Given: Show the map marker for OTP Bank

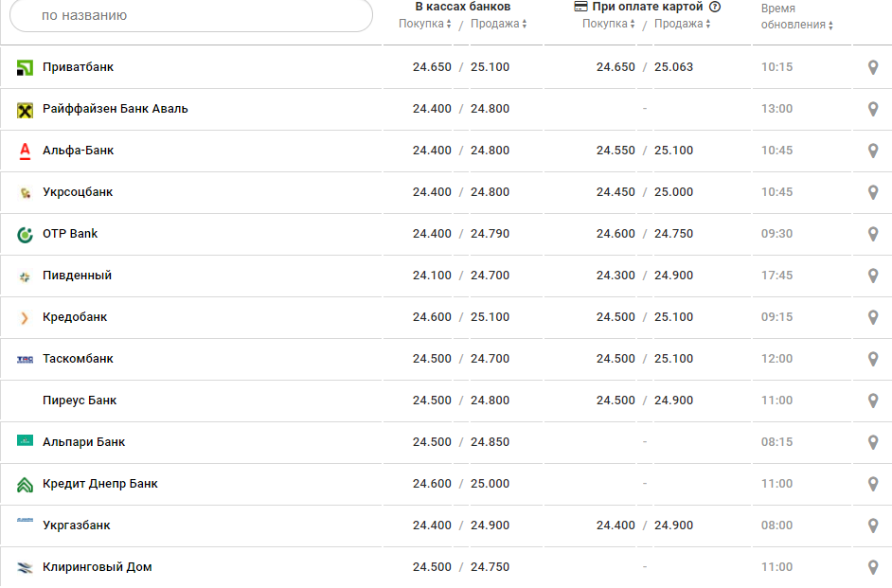Looking at the screenshot, I should 873,234.
